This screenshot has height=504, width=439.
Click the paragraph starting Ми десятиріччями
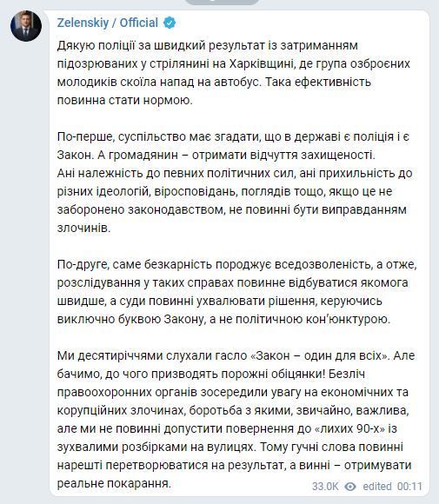coord(236,420)
